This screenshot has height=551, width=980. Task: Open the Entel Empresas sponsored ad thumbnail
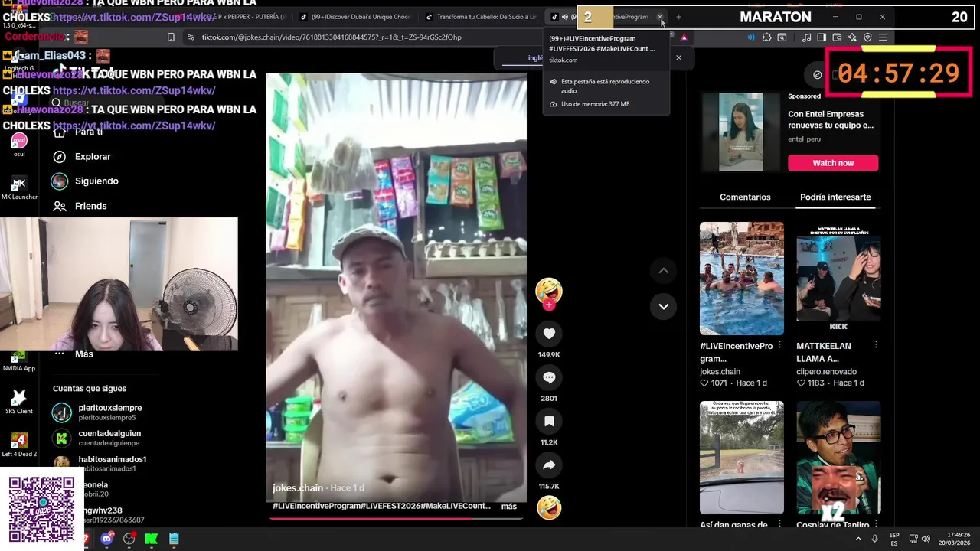click(740, 132)
